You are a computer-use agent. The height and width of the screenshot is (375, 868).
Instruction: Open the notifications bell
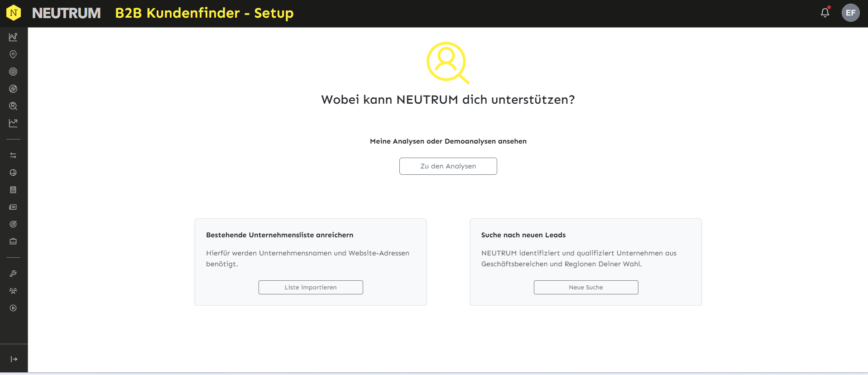(825, 13)
